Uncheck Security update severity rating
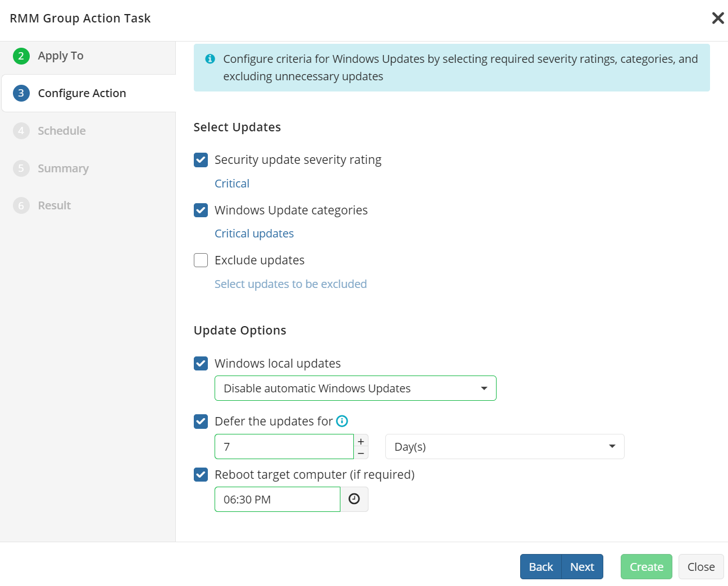The image size is (728, 586). point(201,160)
